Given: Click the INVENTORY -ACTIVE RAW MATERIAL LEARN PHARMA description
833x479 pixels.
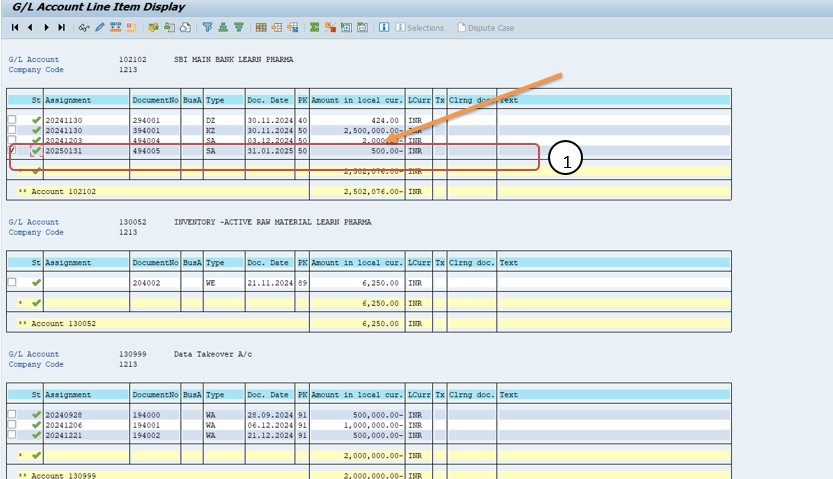Looking at the screenshot, I should click(x=273, y=222).
